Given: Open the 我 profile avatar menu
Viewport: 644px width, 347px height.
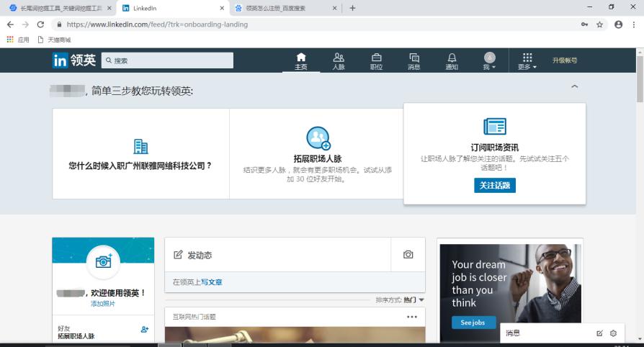Looking at the screenshot, I should click(490, 60).
